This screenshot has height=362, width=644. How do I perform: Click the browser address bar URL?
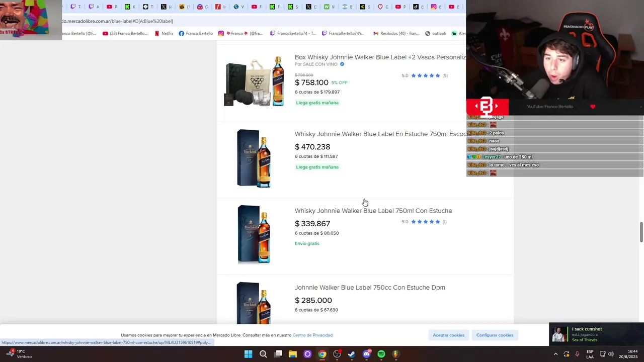[x=117, y=21]
